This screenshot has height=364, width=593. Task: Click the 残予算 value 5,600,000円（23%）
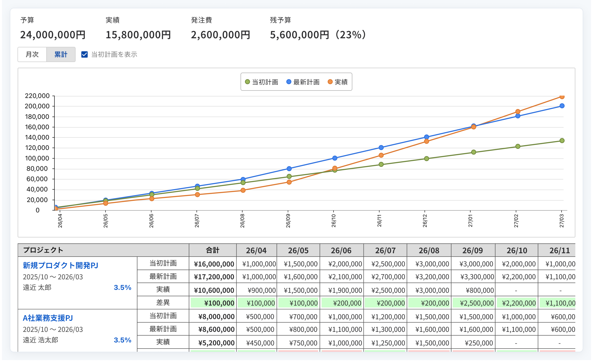(x=318, y=35)
